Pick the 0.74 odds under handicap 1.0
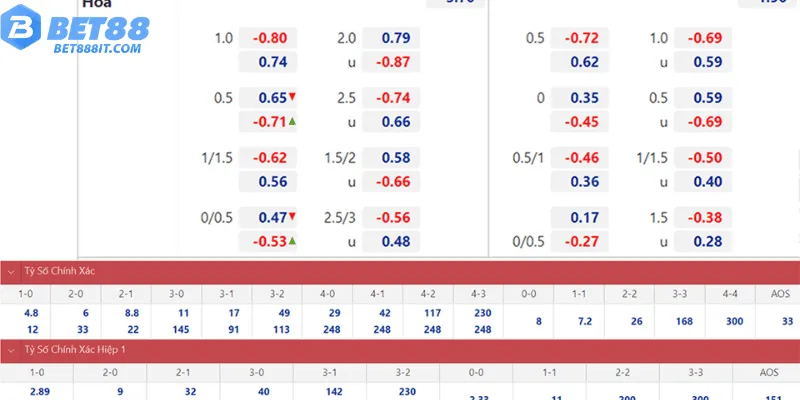 coord(268,62)
